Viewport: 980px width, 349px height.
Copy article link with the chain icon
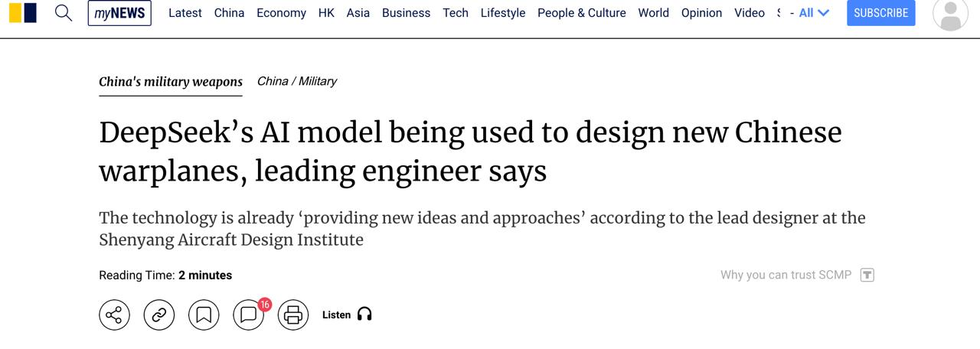[159, 315]
